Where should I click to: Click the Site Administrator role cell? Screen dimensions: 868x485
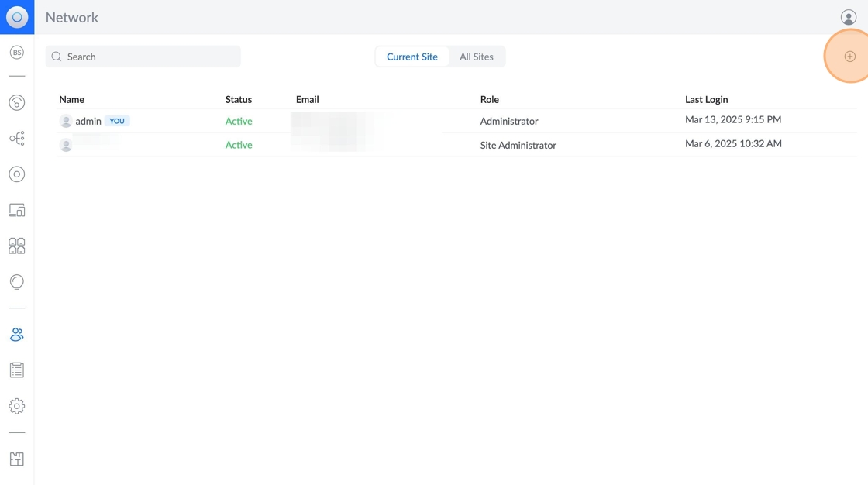tap(518, 145)
